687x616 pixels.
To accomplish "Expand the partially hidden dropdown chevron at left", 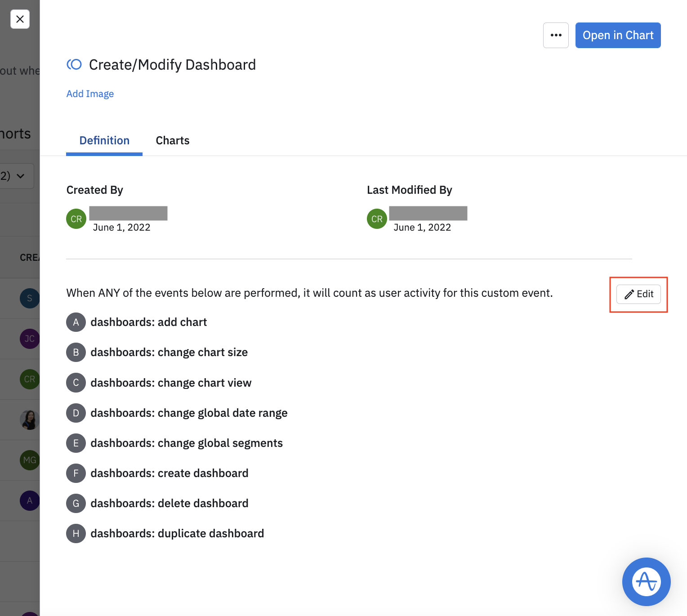I will pyautogui.click(x=21, y=176).
